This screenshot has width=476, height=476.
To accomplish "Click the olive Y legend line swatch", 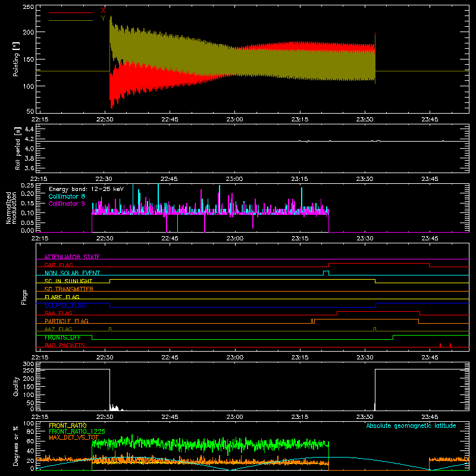I will [71, 20].
